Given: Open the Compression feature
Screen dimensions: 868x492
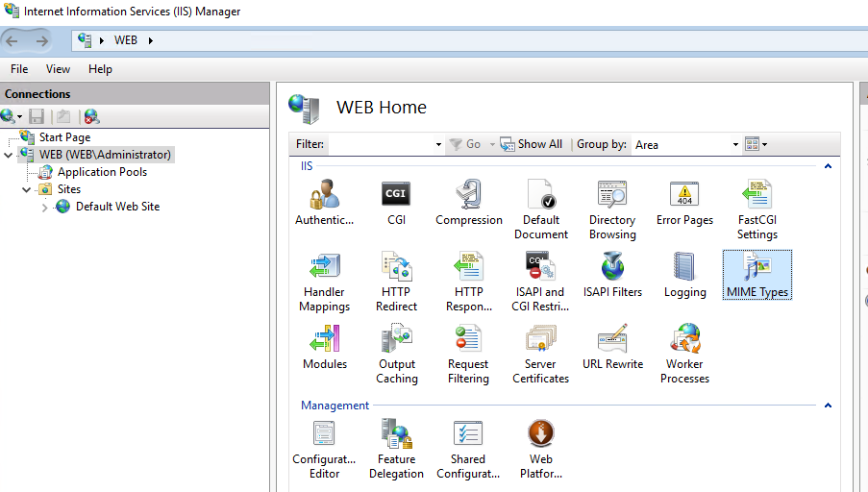Looking at the screenshot, I should point(469,203).
